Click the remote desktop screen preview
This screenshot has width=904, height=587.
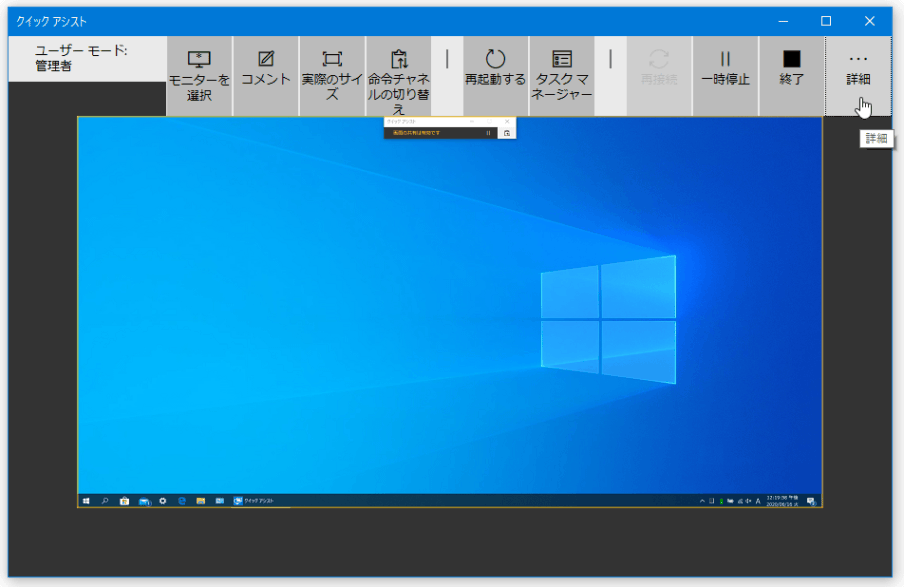450,312
